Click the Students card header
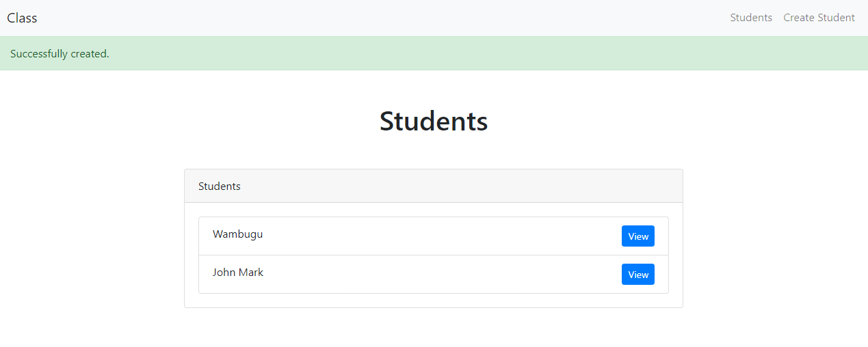868x347 pixels. pyautogui.click(x=433, y=186)
